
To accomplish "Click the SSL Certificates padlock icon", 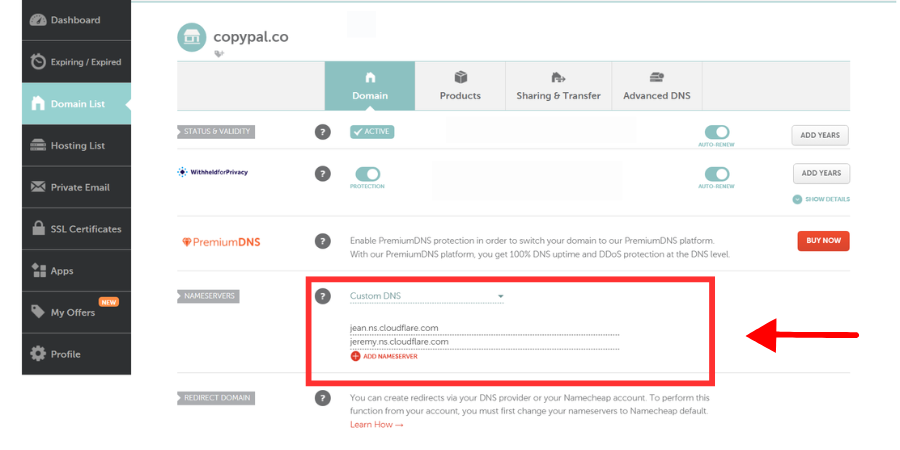I will click(x=38, y=228).
